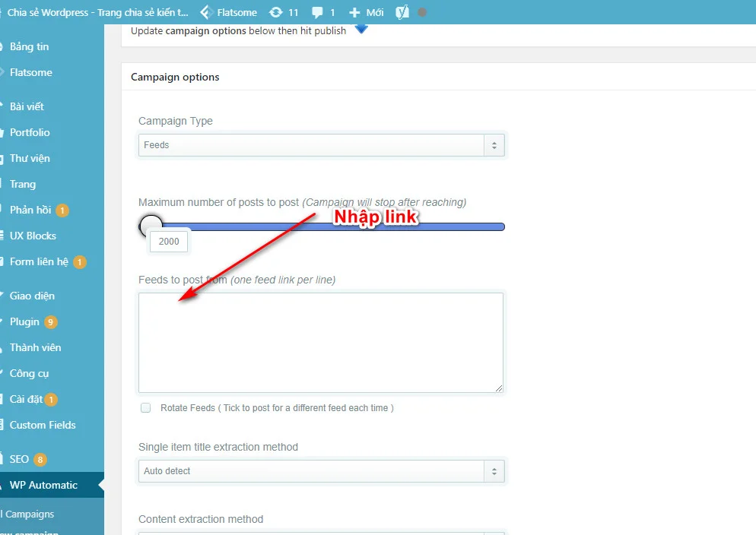Open Thư viện media library icon
The height and width of the screenshot is (535, 756).
point(28,158)
